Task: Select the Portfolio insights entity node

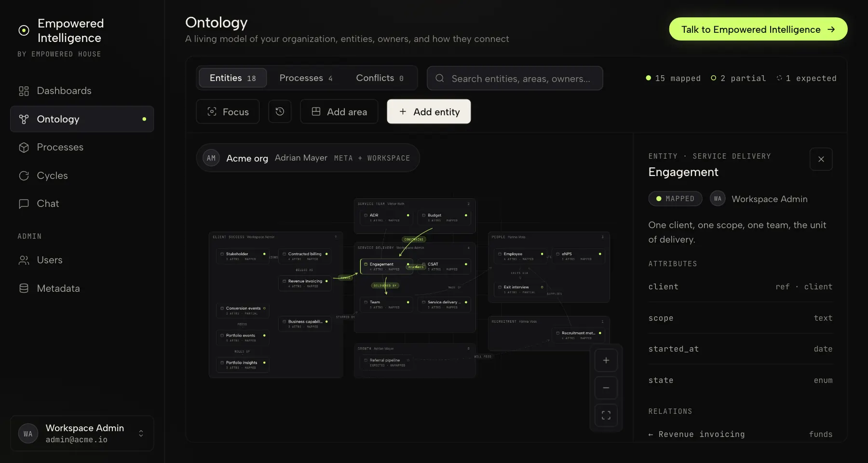Action: [243, 365]
